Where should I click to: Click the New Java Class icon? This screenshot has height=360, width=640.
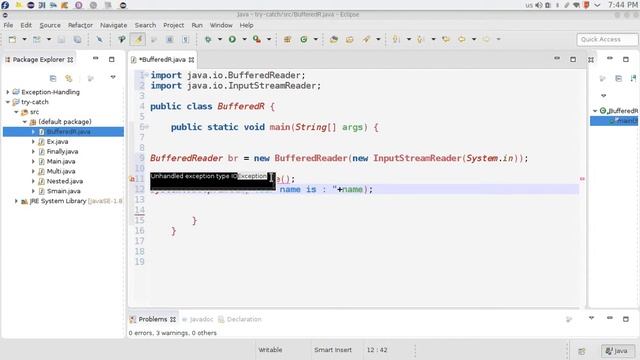[304, 39]
